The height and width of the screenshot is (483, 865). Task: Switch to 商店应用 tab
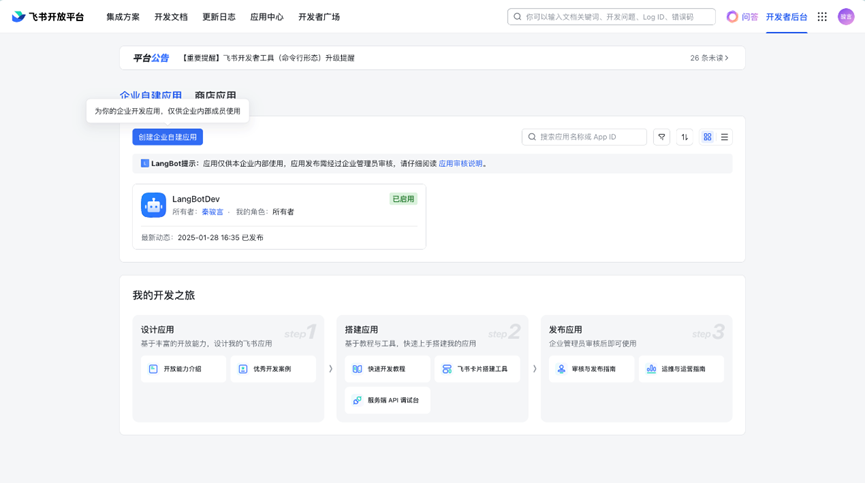click(x=215, y=95)
